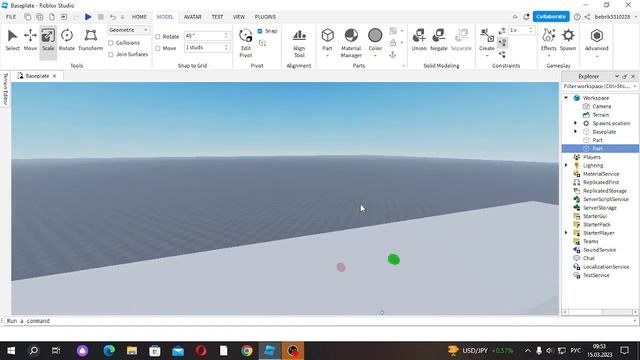640x360 pixels.
Task: Union the selected parts
Action: coord(419,40)
